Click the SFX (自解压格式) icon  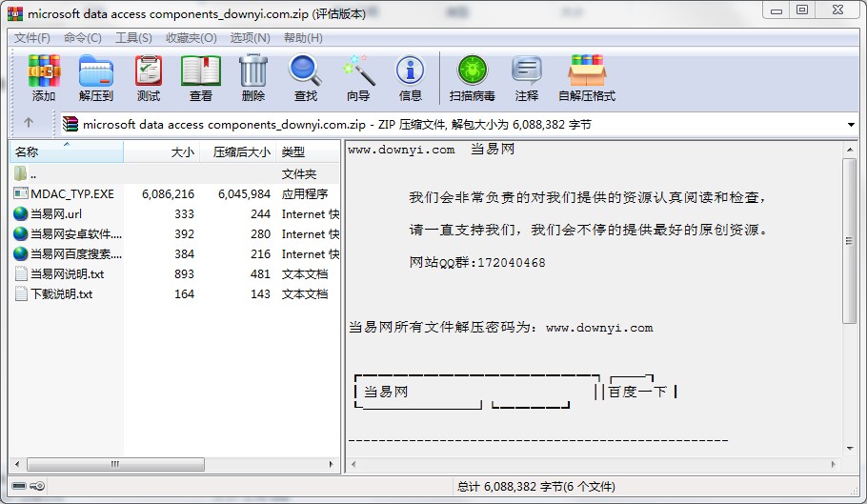(x=587, y=71)
